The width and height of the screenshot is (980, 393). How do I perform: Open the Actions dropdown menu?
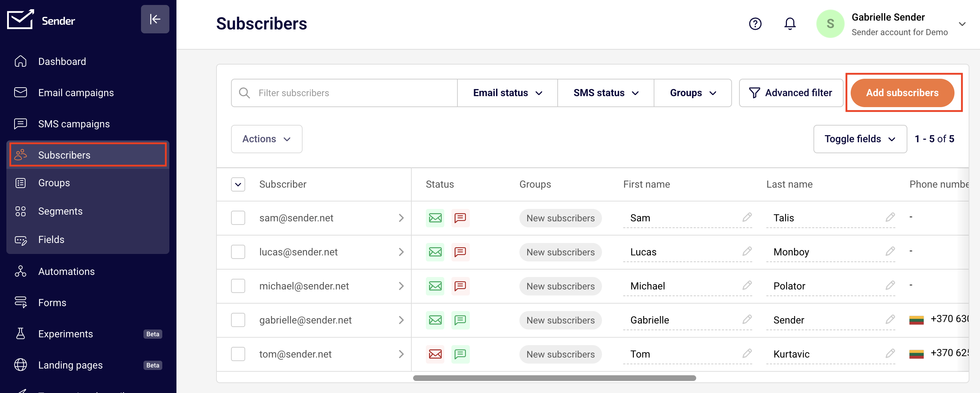click(x=266, y=139)
